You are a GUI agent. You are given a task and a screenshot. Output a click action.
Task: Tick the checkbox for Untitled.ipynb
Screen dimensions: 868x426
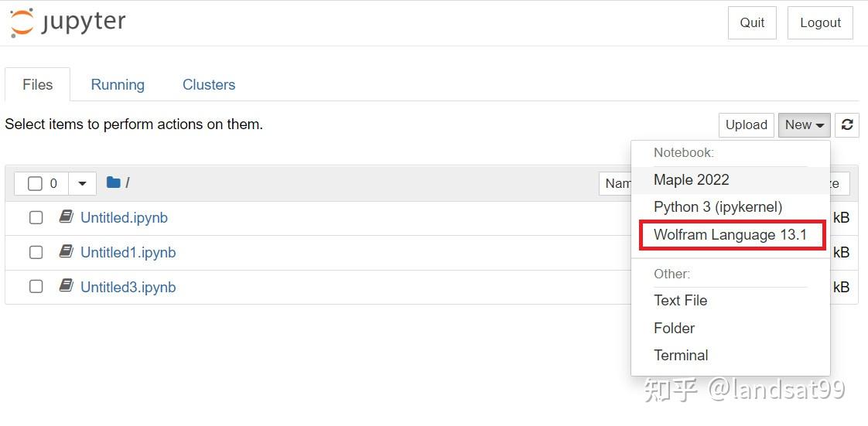pyautogui.click(x=36, y=218)
